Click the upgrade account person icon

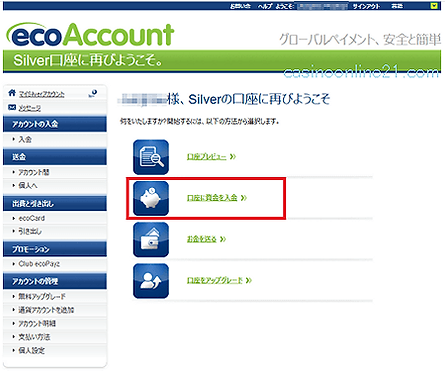tap(151, 281)
